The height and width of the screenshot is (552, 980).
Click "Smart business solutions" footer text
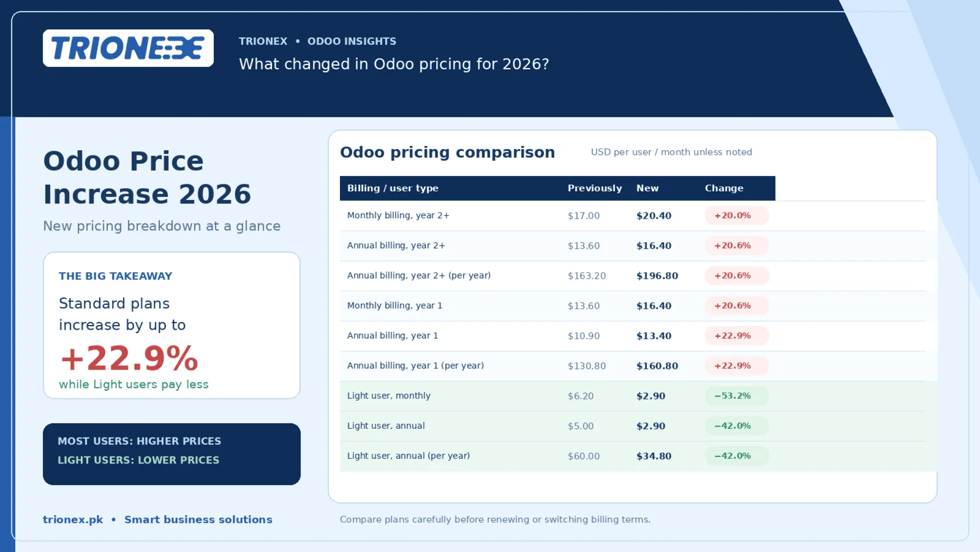[198, 520]
